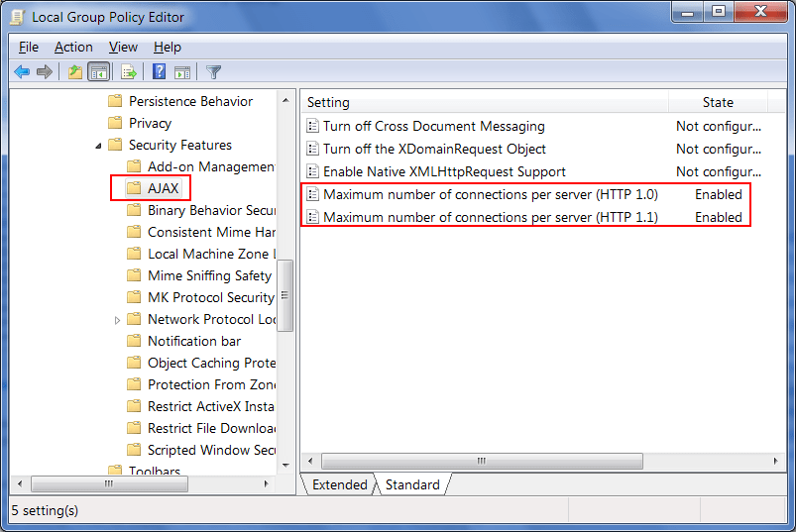Click tree pane scroll down arrow
This screenshot has width=796, height=532.
[x=285, y=465]
